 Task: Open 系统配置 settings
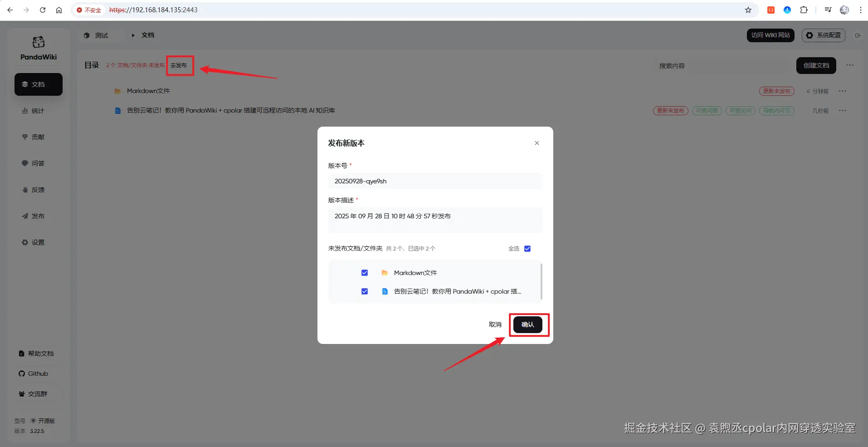pos(824,35)
